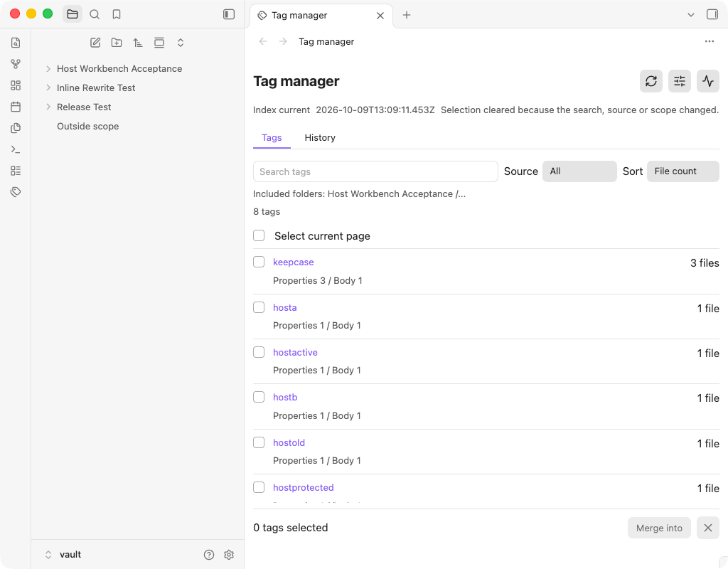This screenshot has width=728, height=569.
Task: Open the hosta tag link
Action: (x=284, y=307)
